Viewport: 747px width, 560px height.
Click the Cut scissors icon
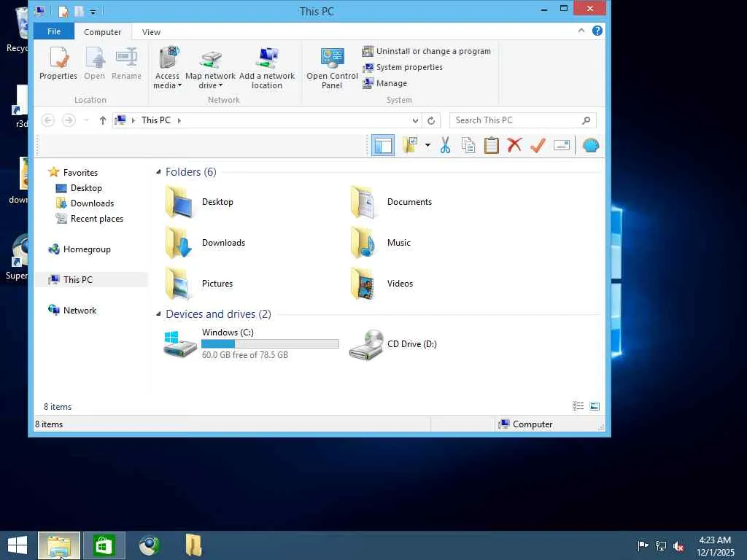point(446,145)
